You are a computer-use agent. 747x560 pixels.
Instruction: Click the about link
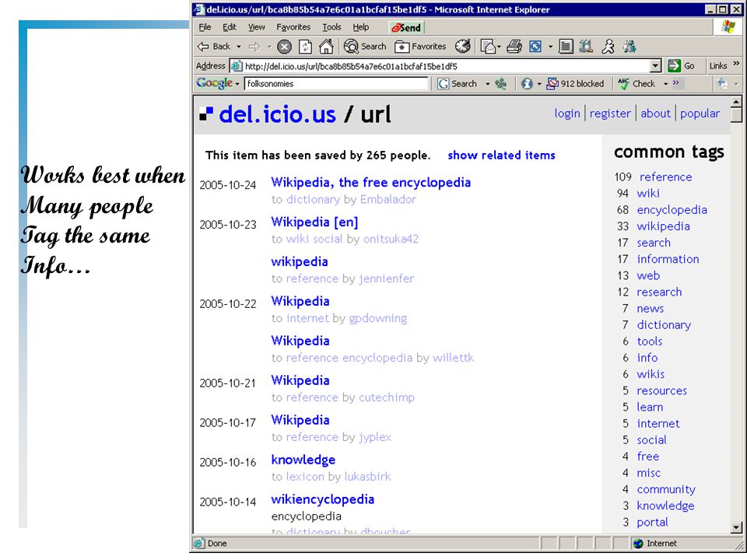655,114
